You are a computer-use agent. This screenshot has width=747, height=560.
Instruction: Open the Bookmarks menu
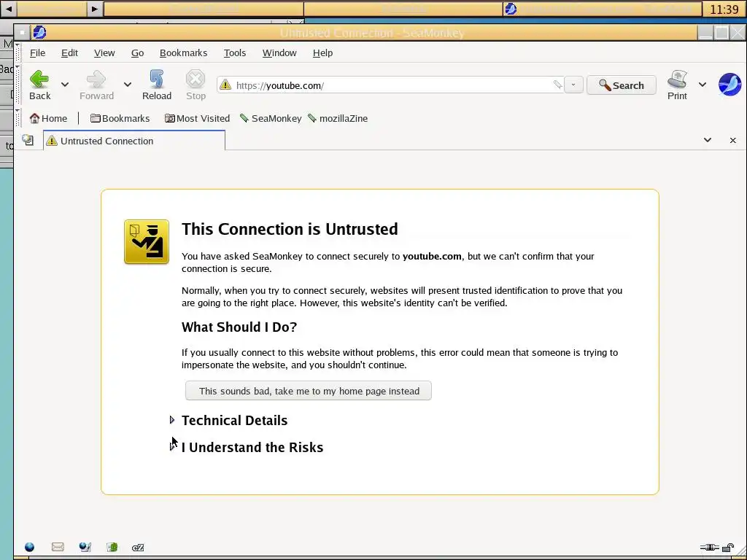point(183,52)
